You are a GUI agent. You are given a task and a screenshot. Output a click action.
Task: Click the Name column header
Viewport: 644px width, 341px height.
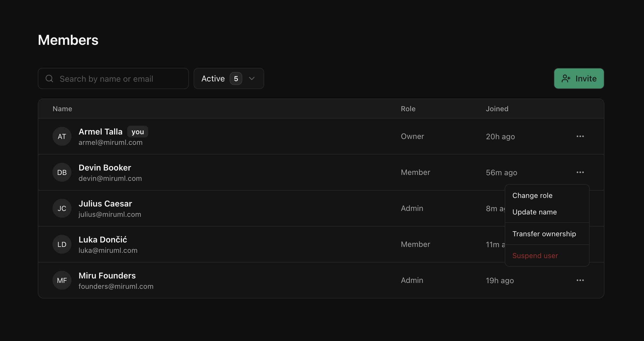(x=62, y=109)
